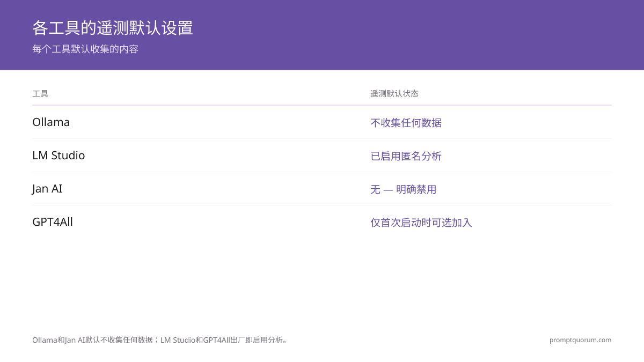Screen dimensions: 644x362
Task: Select the GPT4All row name
Action: [53, 222]
